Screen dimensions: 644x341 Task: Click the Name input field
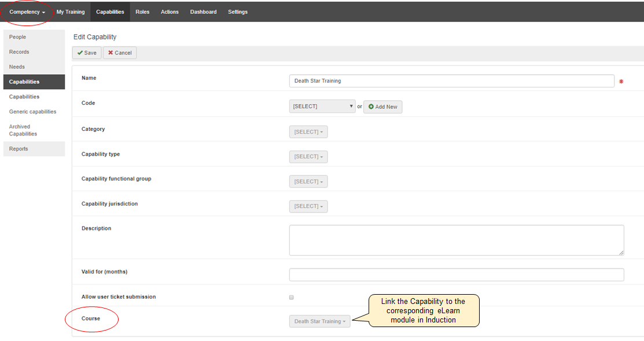point(451,81)
